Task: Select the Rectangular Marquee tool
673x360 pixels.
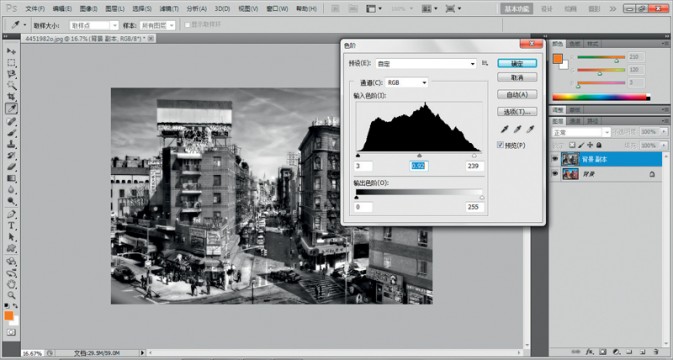Action: [11, 63]
